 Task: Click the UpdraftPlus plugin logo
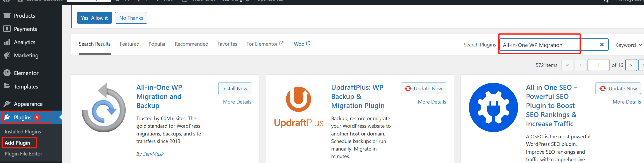(299, 107)
